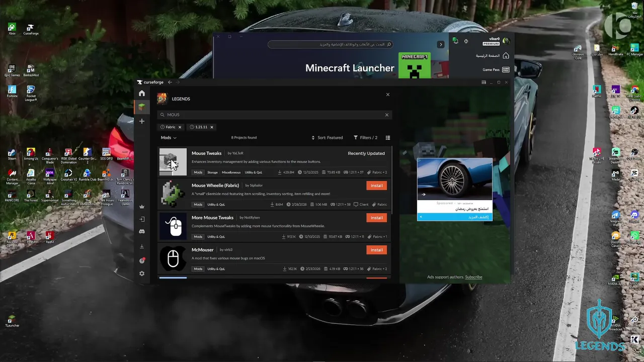
Task: Open the TLauncher desktop shortcut
Action: click(12, 321)
